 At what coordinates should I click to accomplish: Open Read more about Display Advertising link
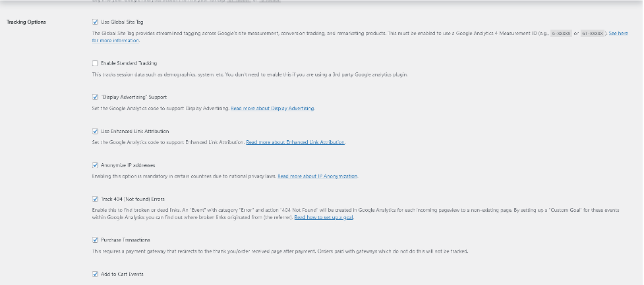[272, 108]
